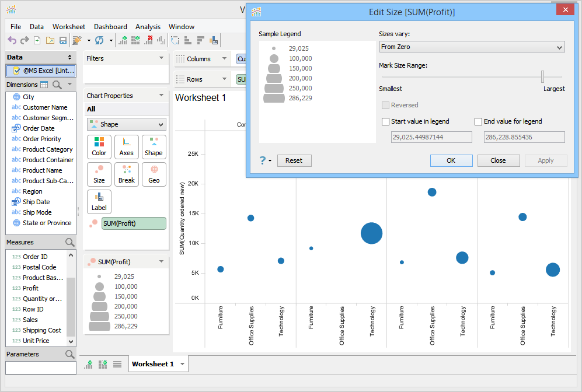This screenshot has height=392, width=582.
Task: Open the Size chart property card
Action: click(99, 174)
